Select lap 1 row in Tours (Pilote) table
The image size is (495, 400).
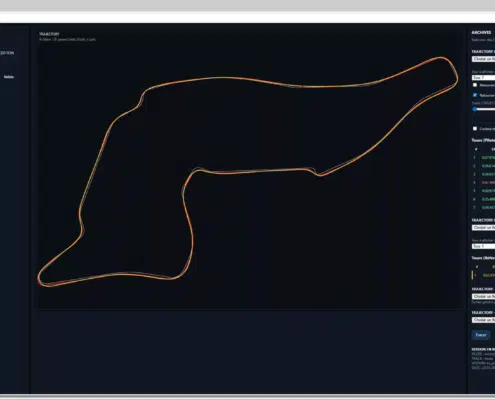[483, 157]
